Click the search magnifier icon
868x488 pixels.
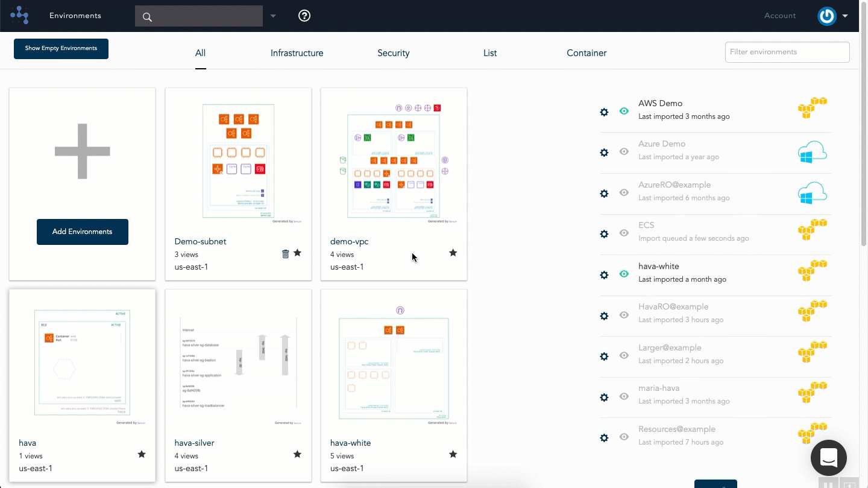click(147, 17)
